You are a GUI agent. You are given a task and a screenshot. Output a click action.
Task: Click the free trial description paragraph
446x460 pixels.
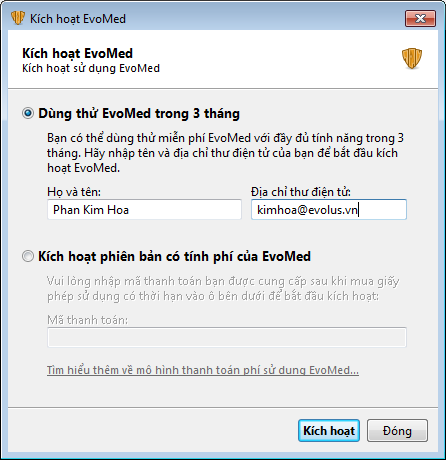pyautogui.click(x=225, y=153)
